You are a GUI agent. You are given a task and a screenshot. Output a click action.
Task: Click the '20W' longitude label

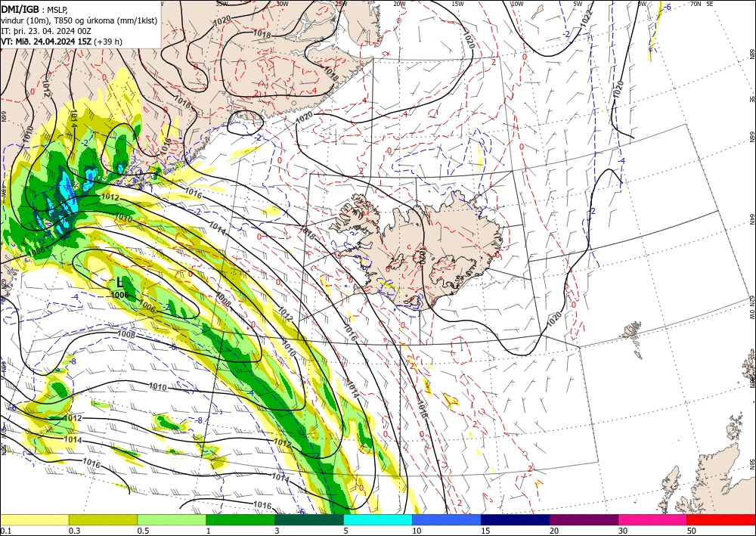click(399, 4)
